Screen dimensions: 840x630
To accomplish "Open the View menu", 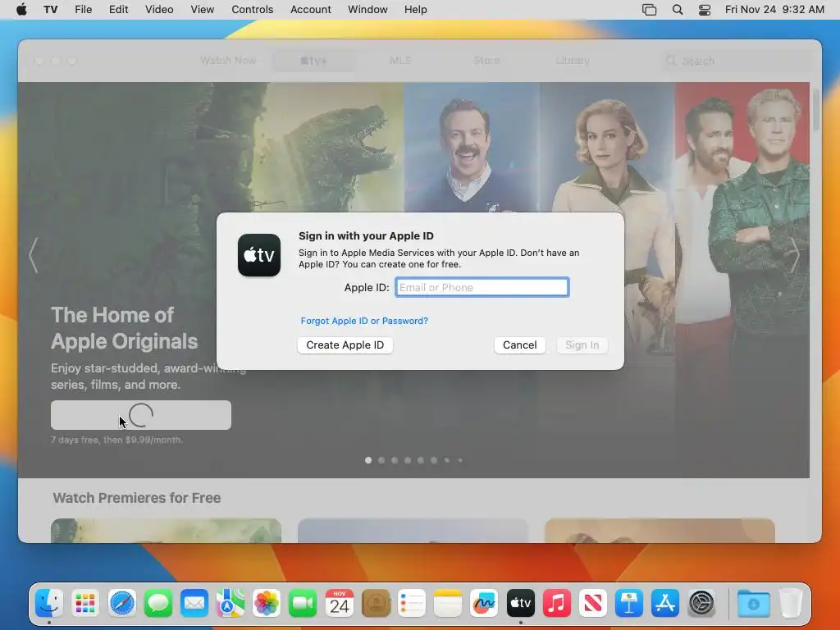I will (x=202, y=10).
